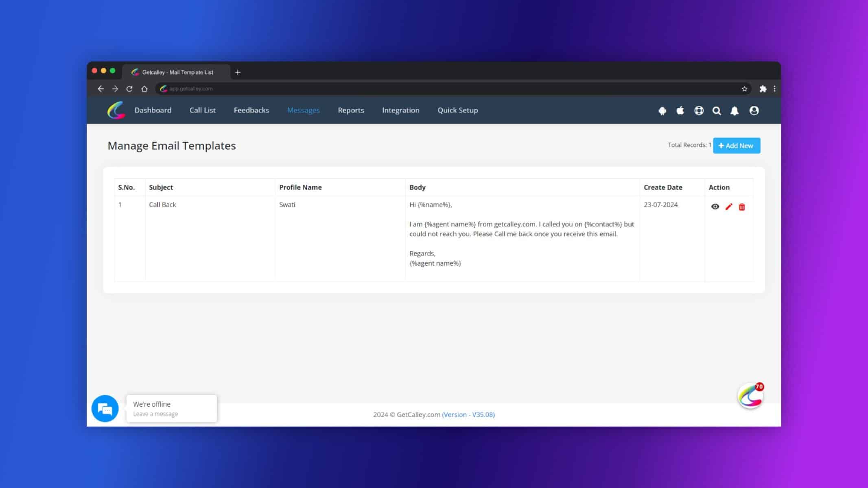Click the Leave a message chat input area
Screen dimensions: 868x488
155,414
